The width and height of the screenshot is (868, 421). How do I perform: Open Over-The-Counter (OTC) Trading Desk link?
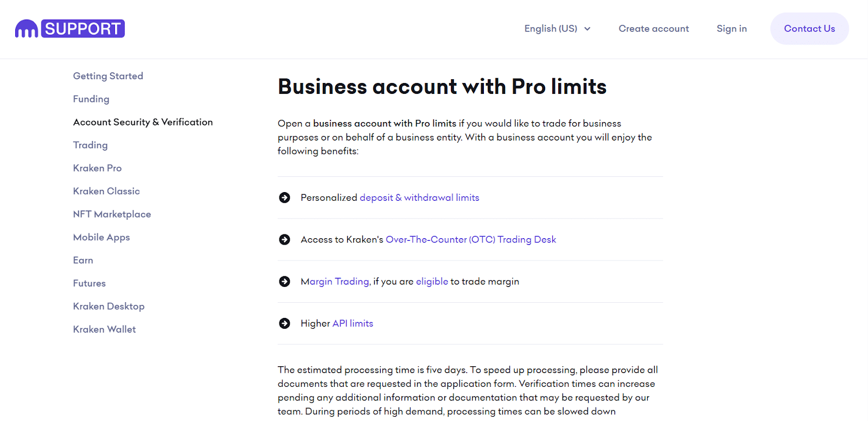click(x=471, y=239)
